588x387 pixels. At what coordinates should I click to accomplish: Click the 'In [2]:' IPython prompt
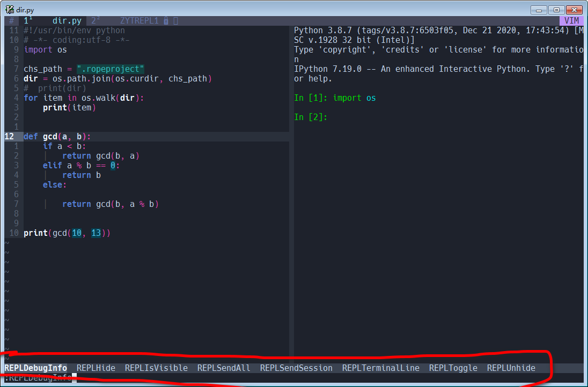click(x=311, y=117)
